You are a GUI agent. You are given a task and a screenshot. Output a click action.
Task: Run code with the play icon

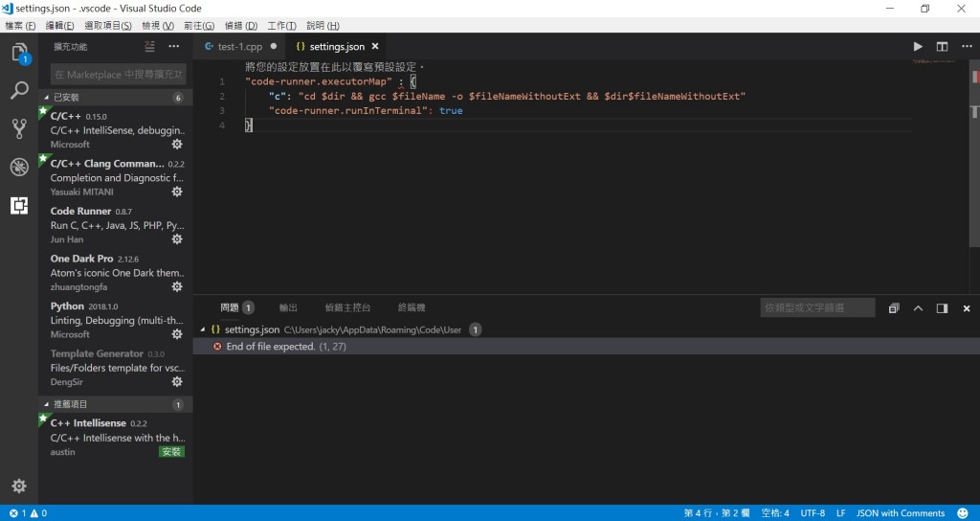(918, 46)
